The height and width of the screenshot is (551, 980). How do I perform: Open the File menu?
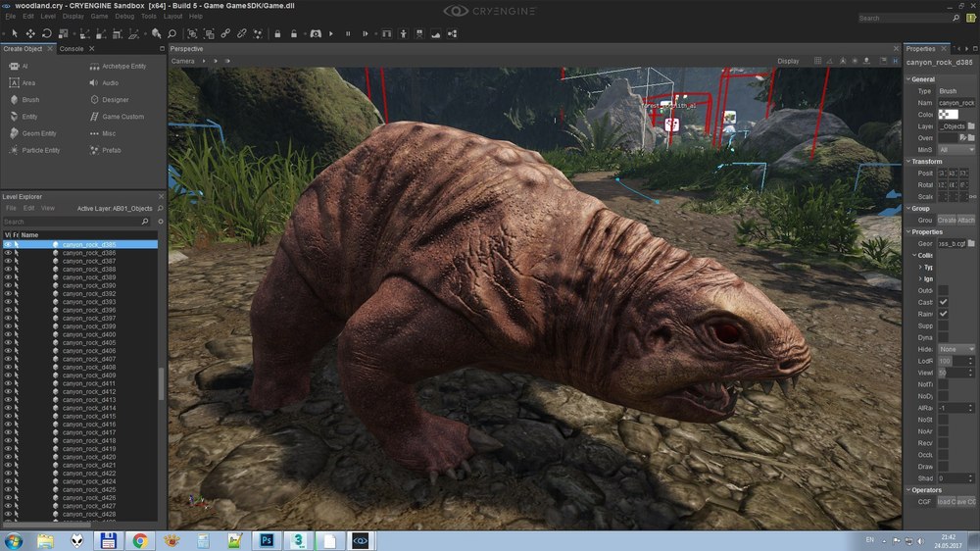tap(11, 17)
